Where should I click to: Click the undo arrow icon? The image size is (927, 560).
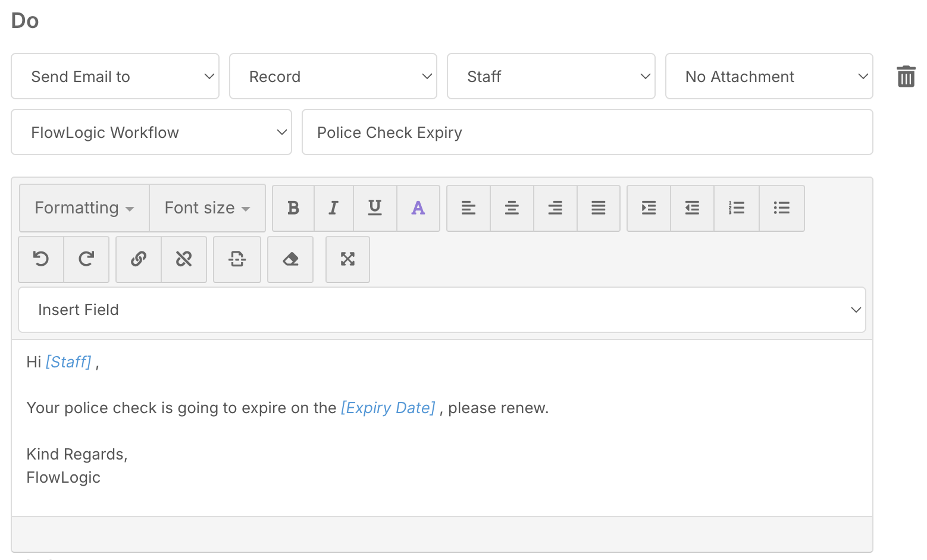tap(41, 259)
